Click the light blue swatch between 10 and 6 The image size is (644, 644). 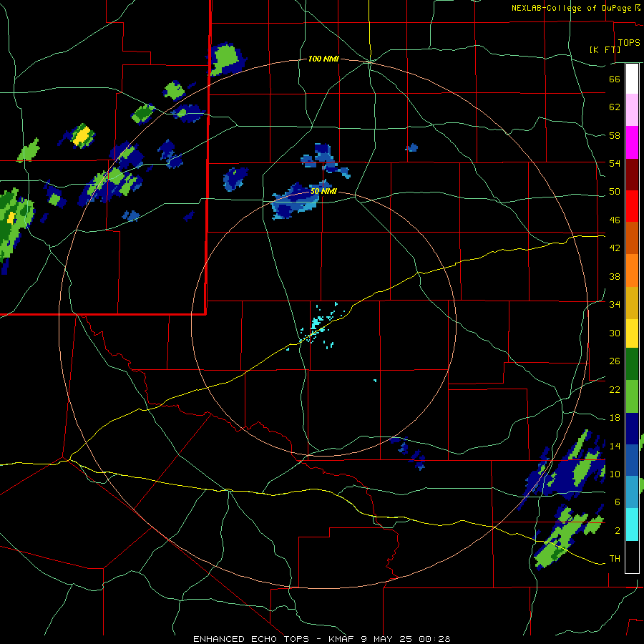[x=632, y=492]
